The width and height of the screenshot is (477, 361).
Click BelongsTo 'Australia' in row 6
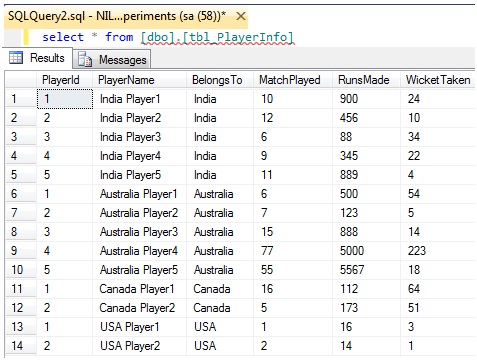coord(220,194)
